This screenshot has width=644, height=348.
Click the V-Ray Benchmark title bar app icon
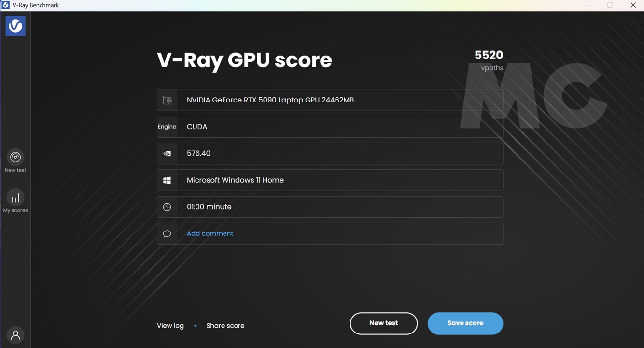point(6,5)
